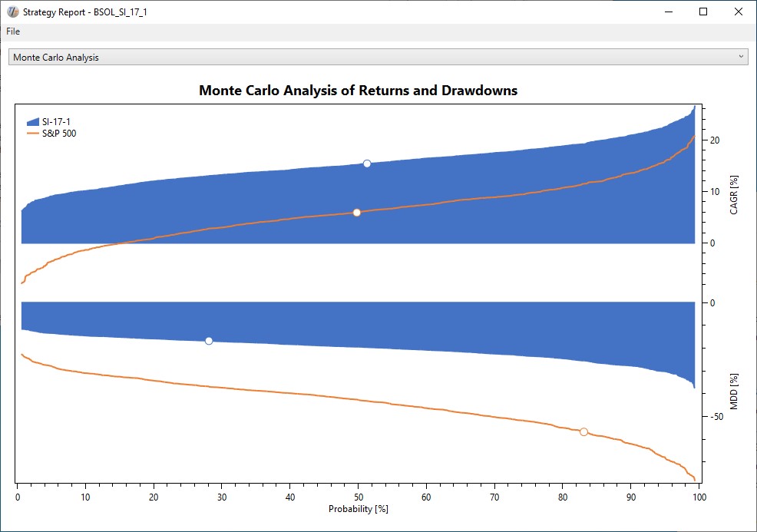Click the blue MDD marker circle
Viewport: 757px width, 532px height.
coord(209,341)
